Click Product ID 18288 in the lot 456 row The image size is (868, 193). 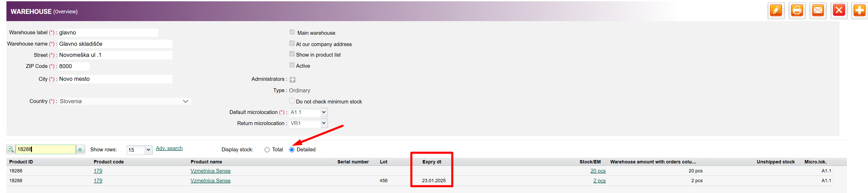click(16, 181)
